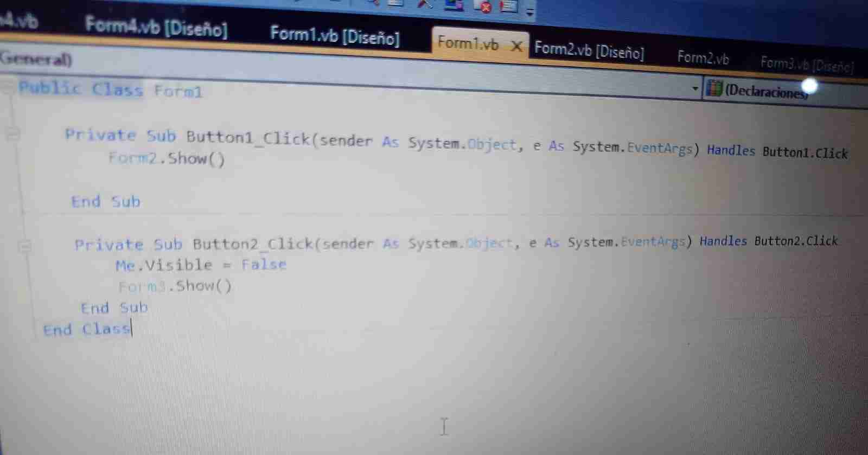Open the (General) class name dropdown arrow
Viewport: 868px width, 455px height.
(695, 88)
